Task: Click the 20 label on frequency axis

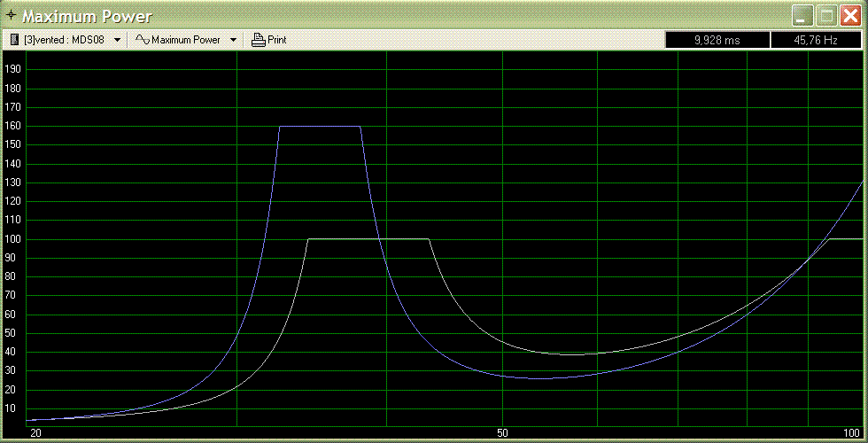Action: (36, 432)
